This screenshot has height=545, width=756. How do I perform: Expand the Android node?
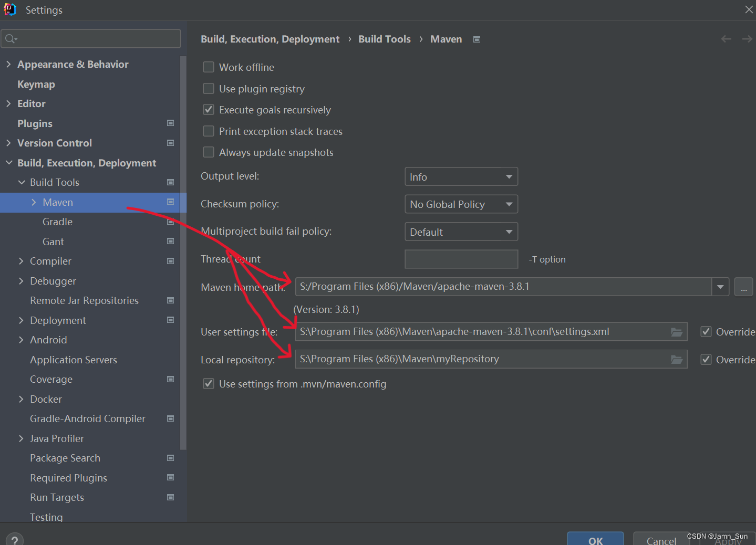21,340
